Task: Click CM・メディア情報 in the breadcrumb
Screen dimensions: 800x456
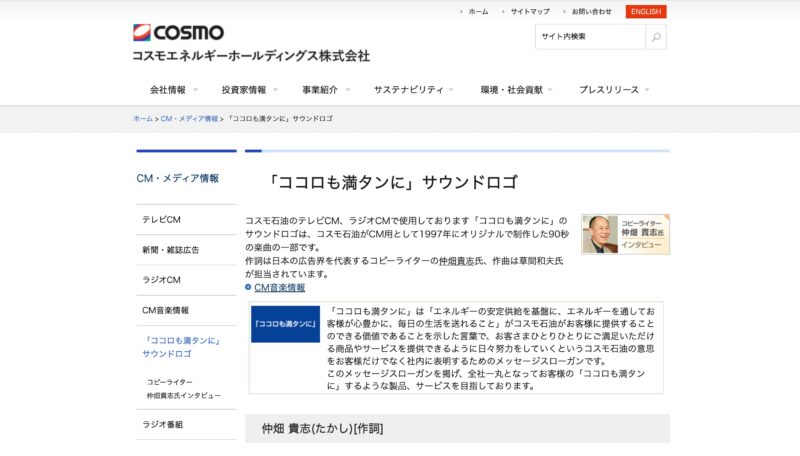Action: 189,119
